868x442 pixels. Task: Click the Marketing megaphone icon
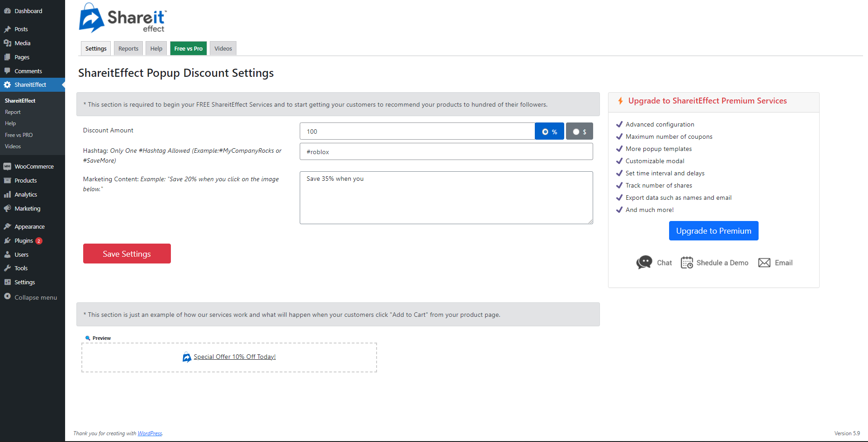tap(7, 208)
